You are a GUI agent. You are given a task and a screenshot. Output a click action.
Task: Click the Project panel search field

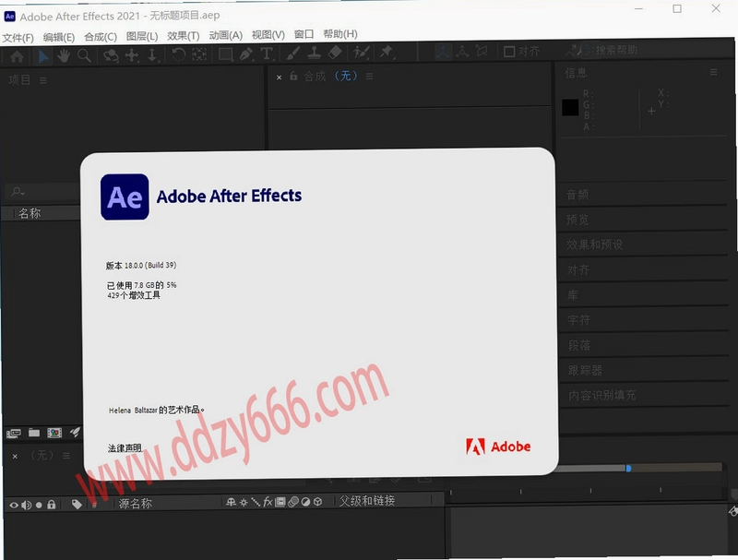click(43, 192)
